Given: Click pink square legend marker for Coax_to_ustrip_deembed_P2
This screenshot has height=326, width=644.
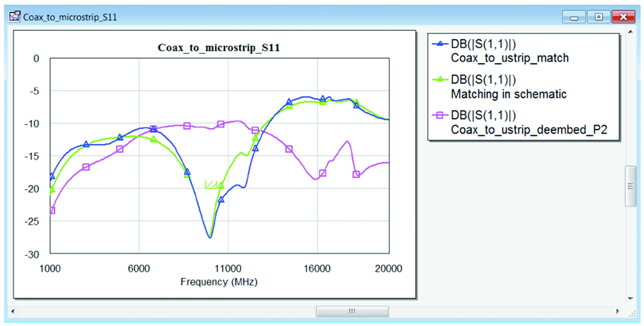Looking at the screenshot, I should pyautogui.click(x=440, y=115).
